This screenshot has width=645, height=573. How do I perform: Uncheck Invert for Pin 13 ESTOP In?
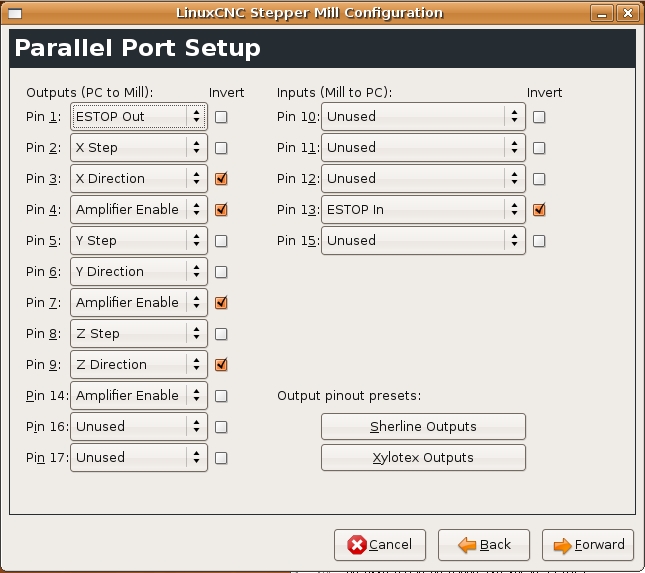coord(539,210)
